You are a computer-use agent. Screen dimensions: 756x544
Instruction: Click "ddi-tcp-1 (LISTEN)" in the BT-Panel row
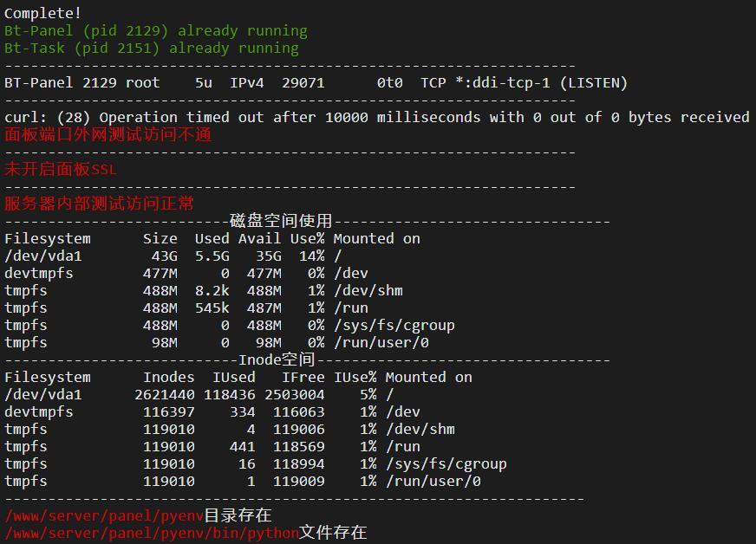pyautogui.click(x=550, y=83)
